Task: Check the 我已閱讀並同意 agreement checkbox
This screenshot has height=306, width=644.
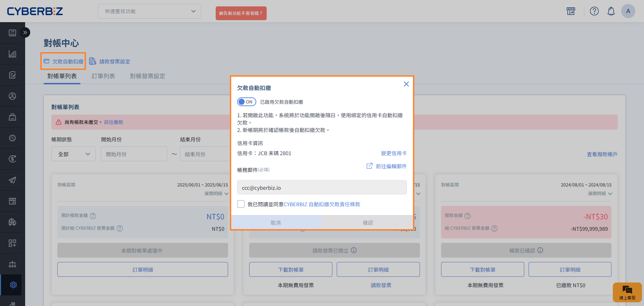Action: [x=241, y=204]
